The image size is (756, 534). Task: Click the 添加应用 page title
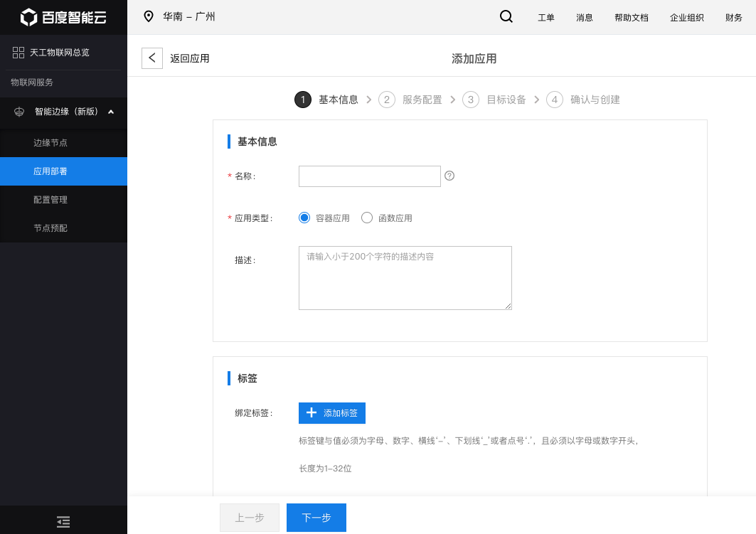[474, 59]
